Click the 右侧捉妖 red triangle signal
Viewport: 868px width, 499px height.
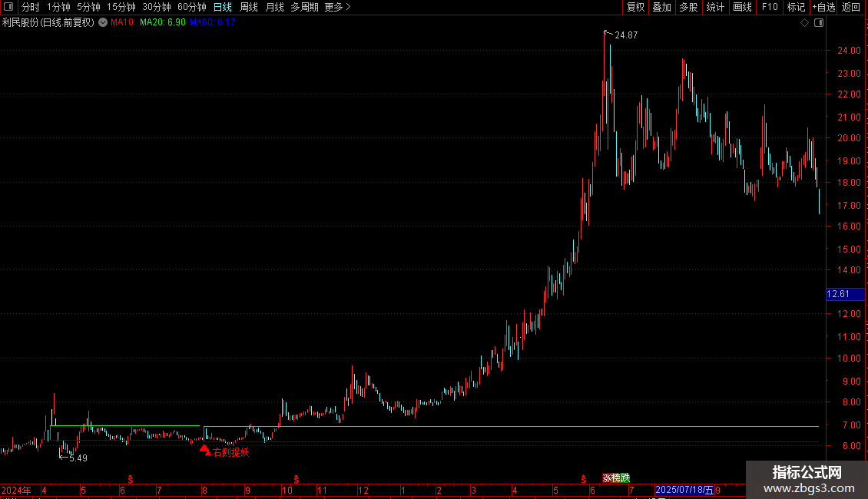205,450
